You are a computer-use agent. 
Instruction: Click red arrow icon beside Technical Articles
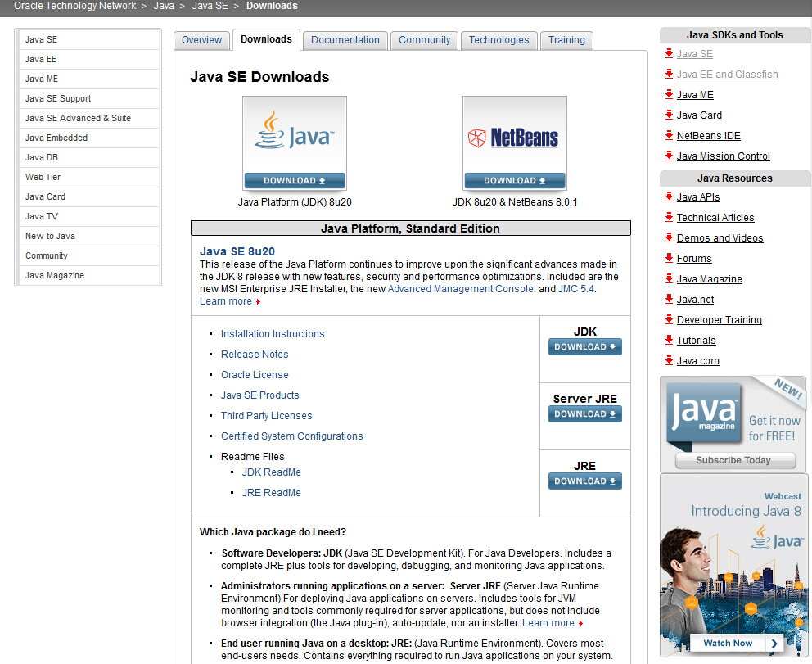[669, 217]
